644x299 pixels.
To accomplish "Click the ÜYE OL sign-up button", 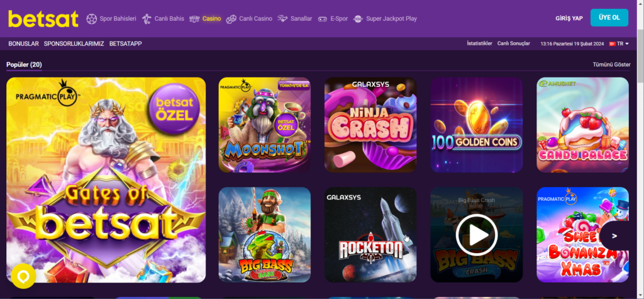I will (609, 18).
